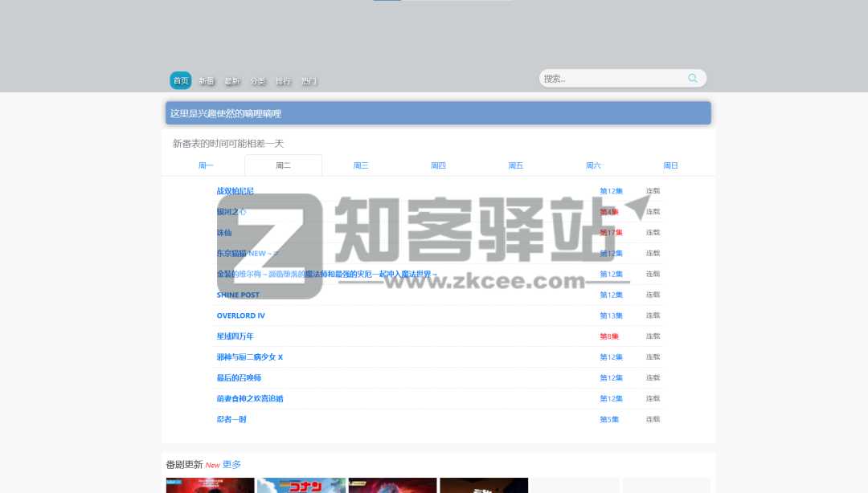Open the 分类 navigation item
868x493 pixels.
[257, 80]
